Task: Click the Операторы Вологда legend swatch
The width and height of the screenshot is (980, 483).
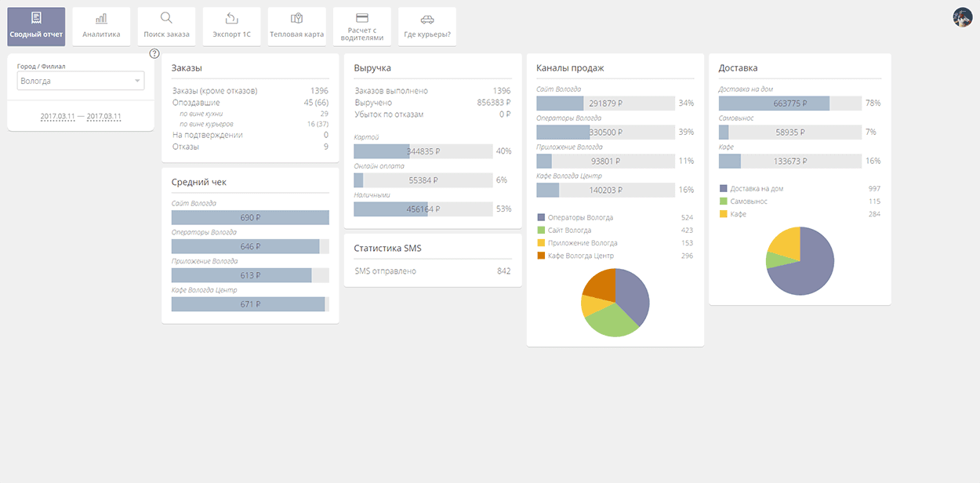Action: 541,217
